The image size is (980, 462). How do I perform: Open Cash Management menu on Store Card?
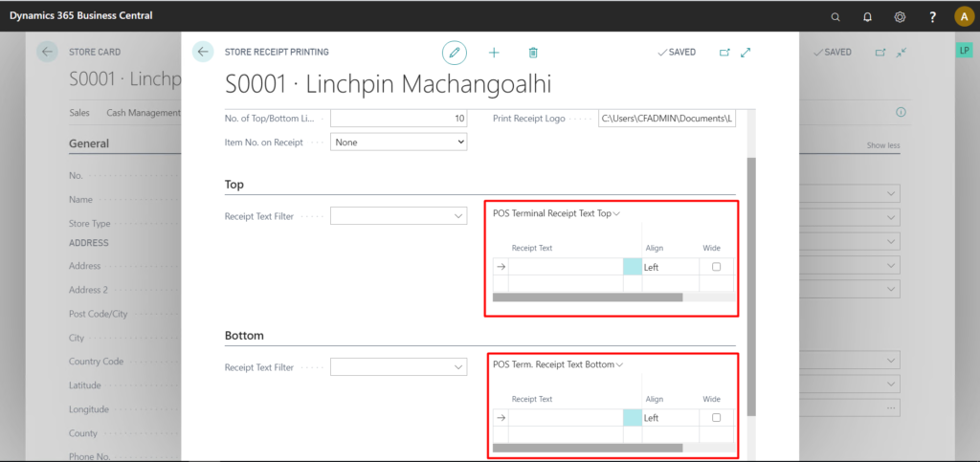(144, 112)
